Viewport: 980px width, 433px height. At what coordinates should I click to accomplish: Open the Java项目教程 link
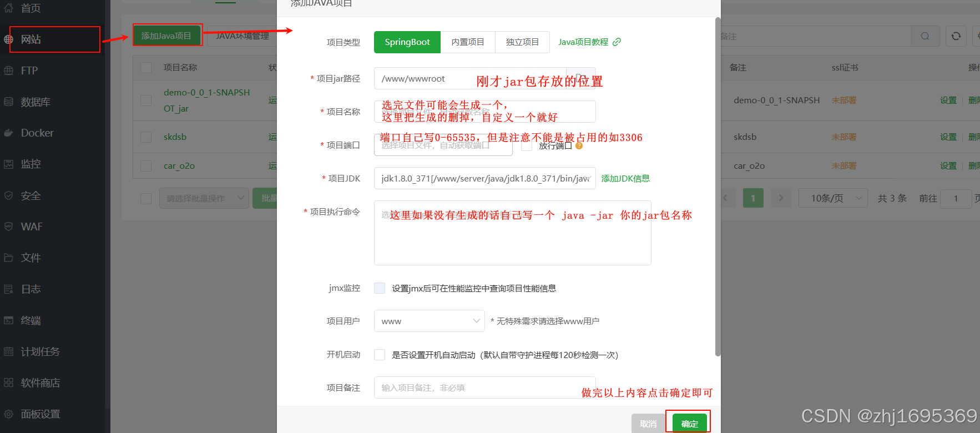(x=589, y=42)
